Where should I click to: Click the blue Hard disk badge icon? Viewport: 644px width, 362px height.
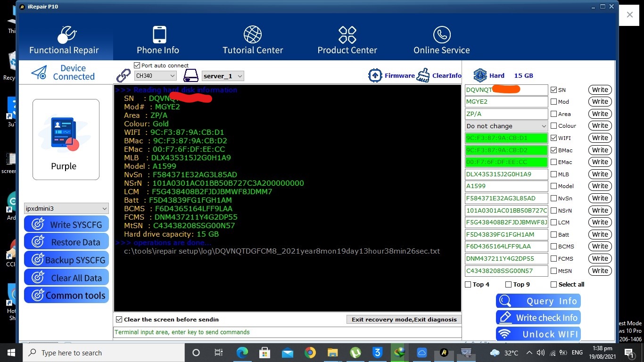click(x=480, y=75)
